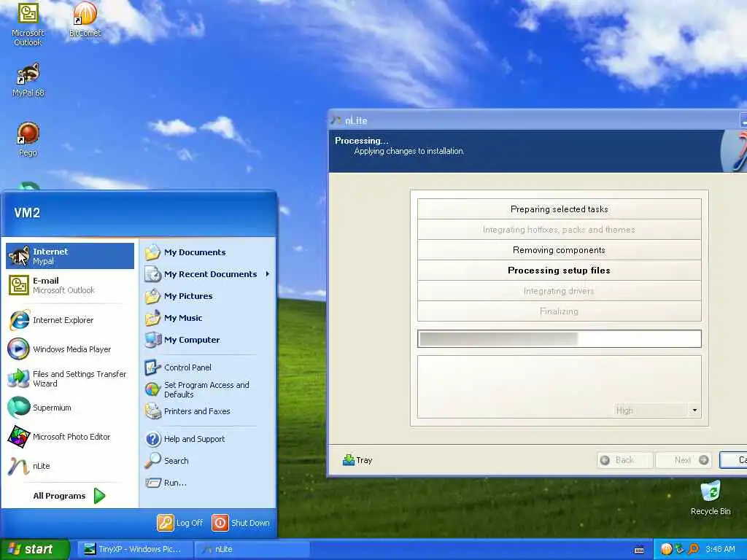Viewport: 747px width, 560px height.
Task: Open BitComet desktop shortcut
Action: click(85, 20)
